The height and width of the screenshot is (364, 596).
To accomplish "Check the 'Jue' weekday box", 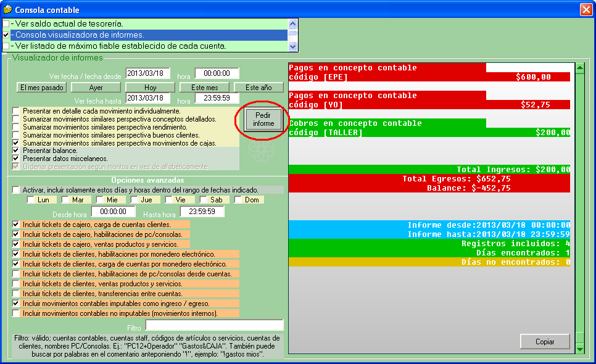I will click(x=134, y=200).
